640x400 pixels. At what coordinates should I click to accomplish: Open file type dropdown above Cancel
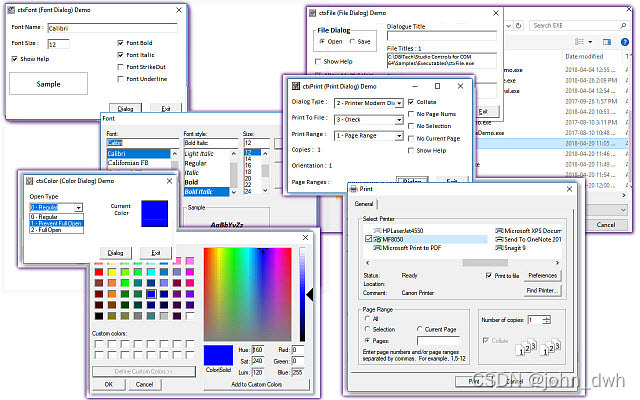click(623, 210)
